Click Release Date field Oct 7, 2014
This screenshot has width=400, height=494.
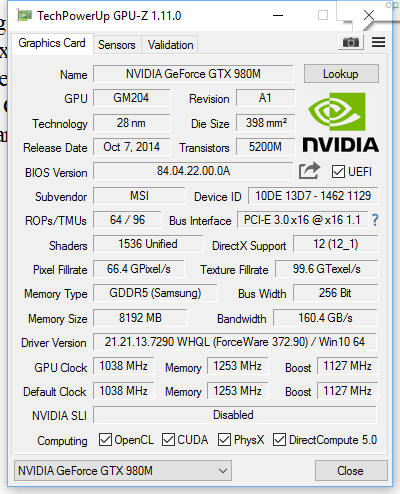(132, 147)
